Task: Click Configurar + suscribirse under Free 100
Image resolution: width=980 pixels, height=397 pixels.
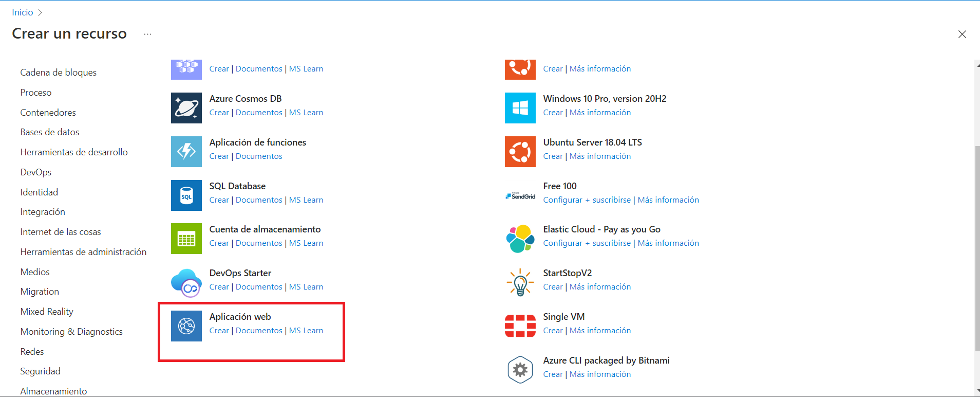Action: point(587,200)
